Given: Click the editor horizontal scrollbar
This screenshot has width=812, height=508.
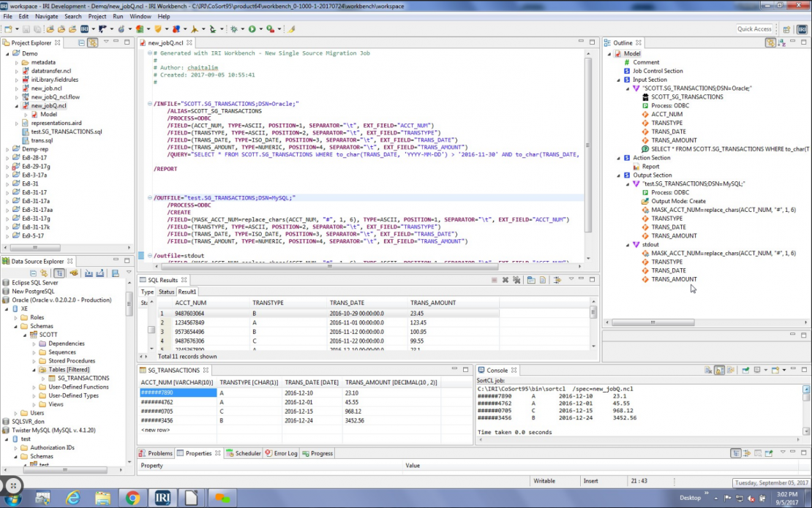Looking at the screenshot, I should click(x=330, y=267).
